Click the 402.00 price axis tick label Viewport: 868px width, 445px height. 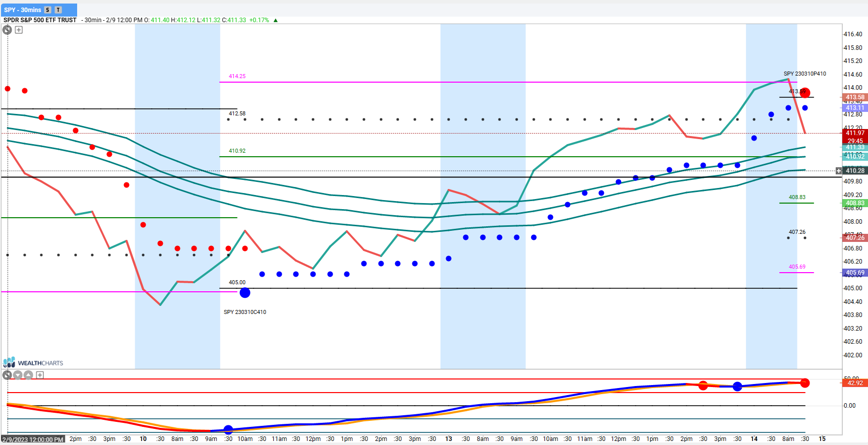tap(853, 355)
